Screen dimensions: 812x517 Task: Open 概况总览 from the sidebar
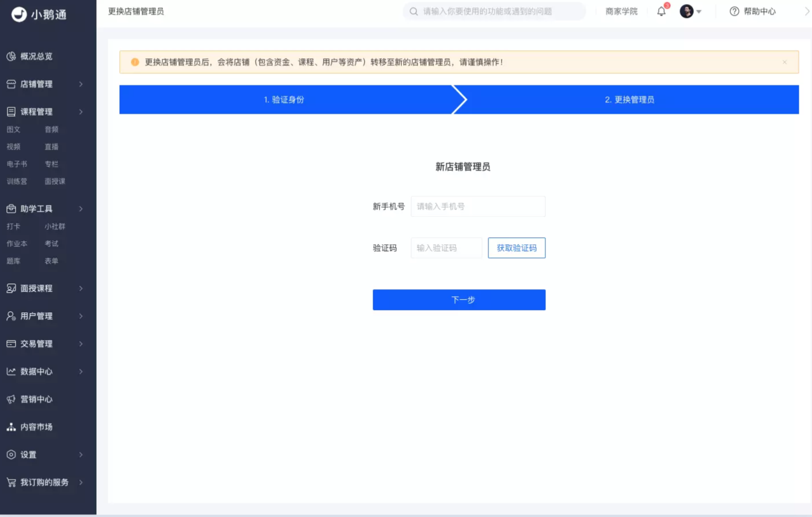36,56
